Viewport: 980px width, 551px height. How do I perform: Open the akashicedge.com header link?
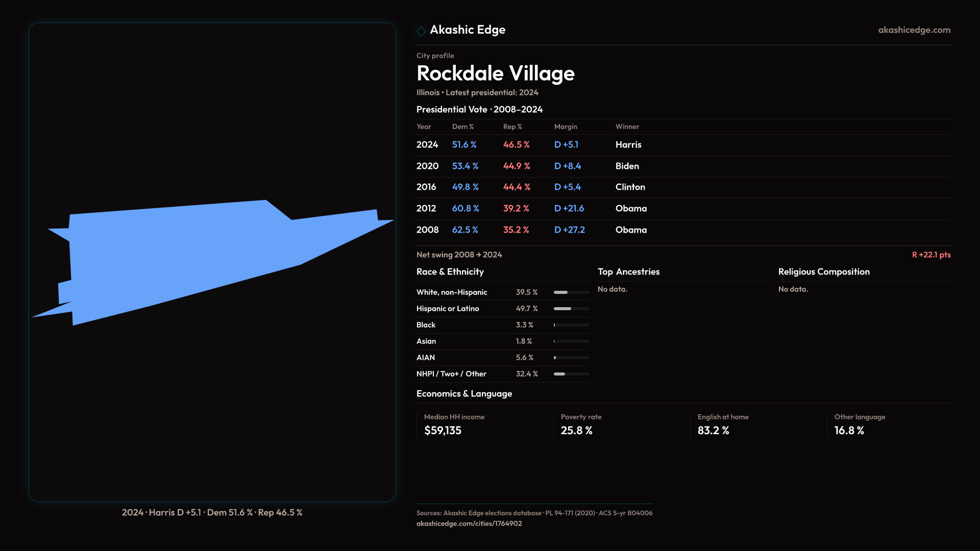[x=914, y=30]
